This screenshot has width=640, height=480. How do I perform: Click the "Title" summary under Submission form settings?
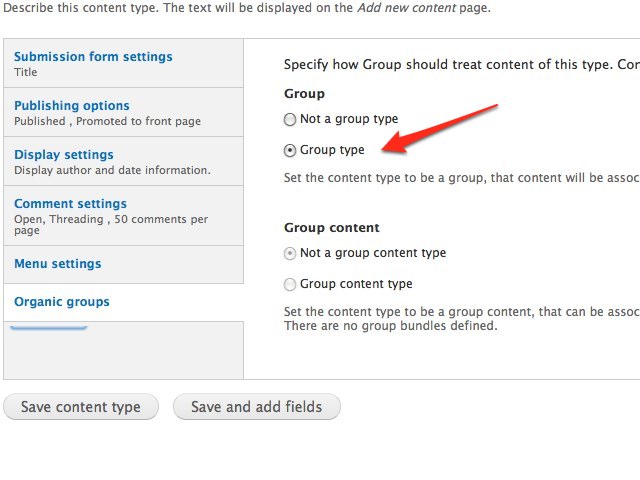(26, 72)
